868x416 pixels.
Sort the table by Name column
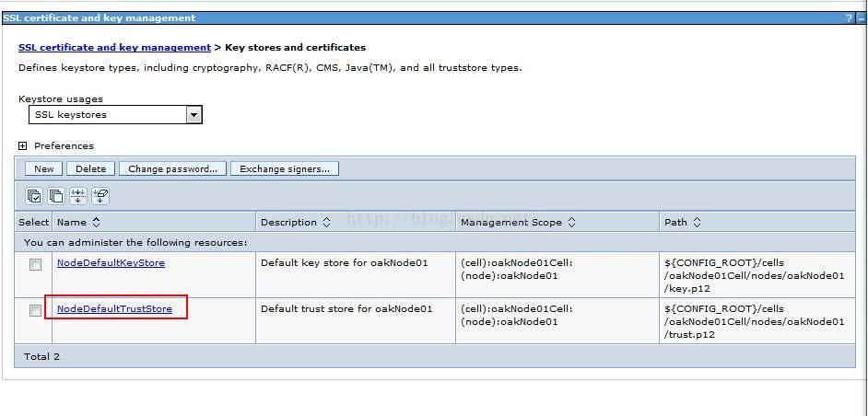coord(97,222)
